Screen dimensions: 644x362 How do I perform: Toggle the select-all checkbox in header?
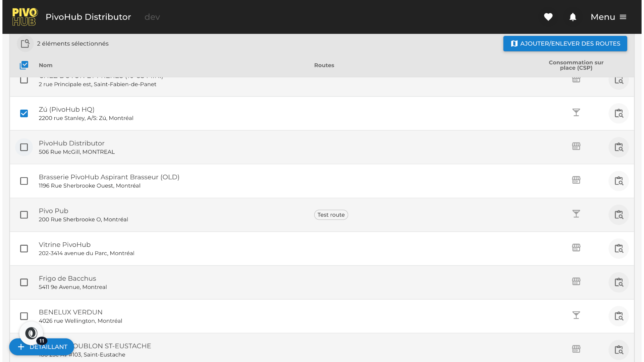point(24,65)
